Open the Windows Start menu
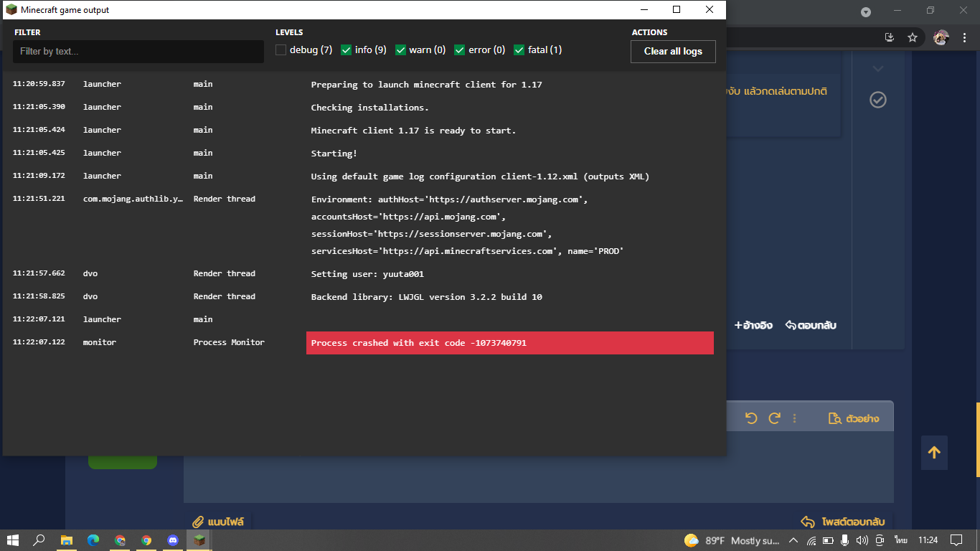The width and height of the screenshot is (980, 551). [13, 540]
